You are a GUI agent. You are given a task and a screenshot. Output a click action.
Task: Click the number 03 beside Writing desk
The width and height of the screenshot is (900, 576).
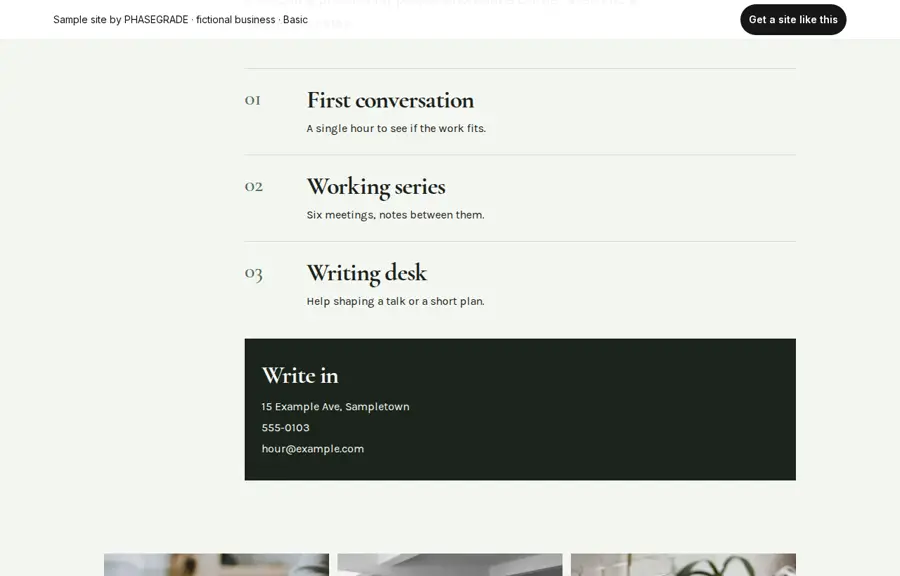pyautogui.click(x=254, y=273)
